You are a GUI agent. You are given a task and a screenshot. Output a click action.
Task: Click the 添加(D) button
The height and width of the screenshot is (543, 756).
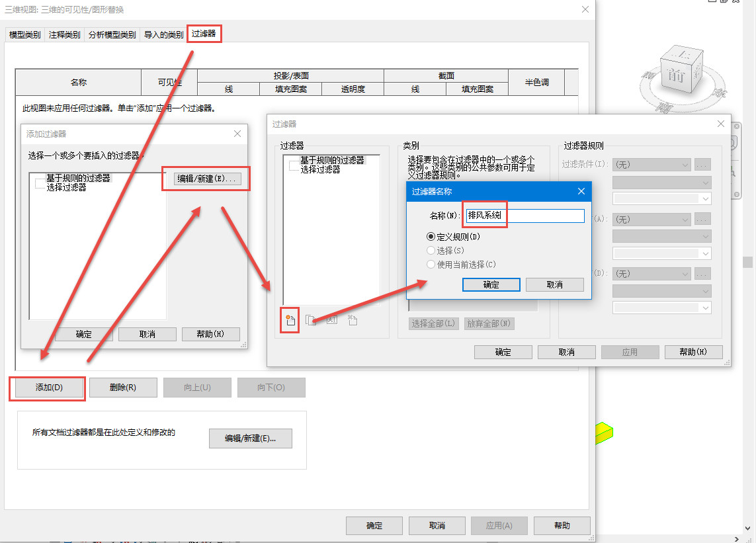(49, 388)
